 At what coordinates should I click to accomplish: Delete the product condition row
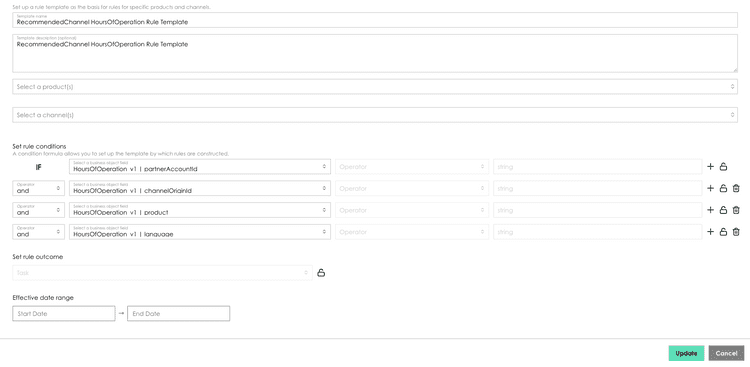click(736, 210)
